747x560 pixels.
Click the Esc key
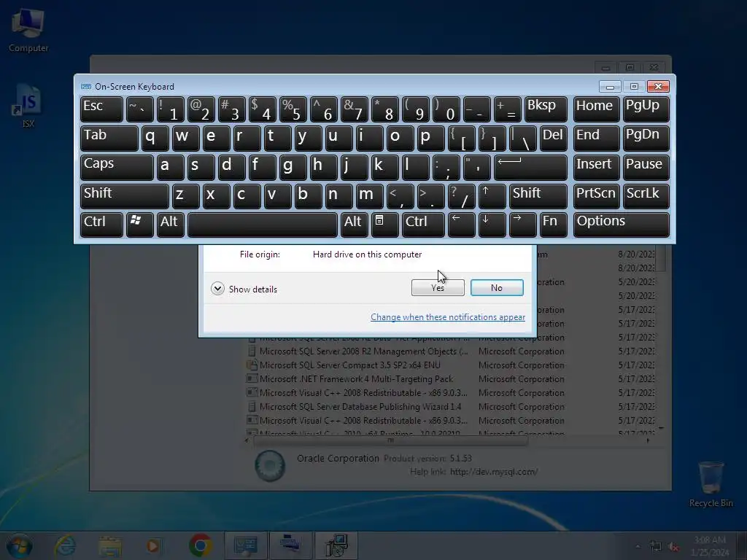click(x=101, y=109)
